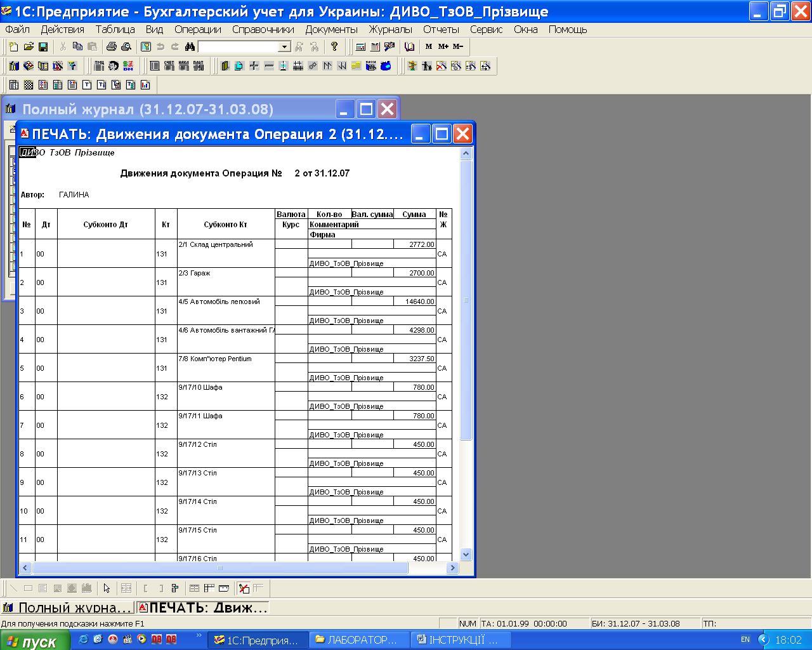Image resolution: width=812 pixels, height=650 pixels.
Task: Open the Сервис menu
Action: click(x=487, y=29)
